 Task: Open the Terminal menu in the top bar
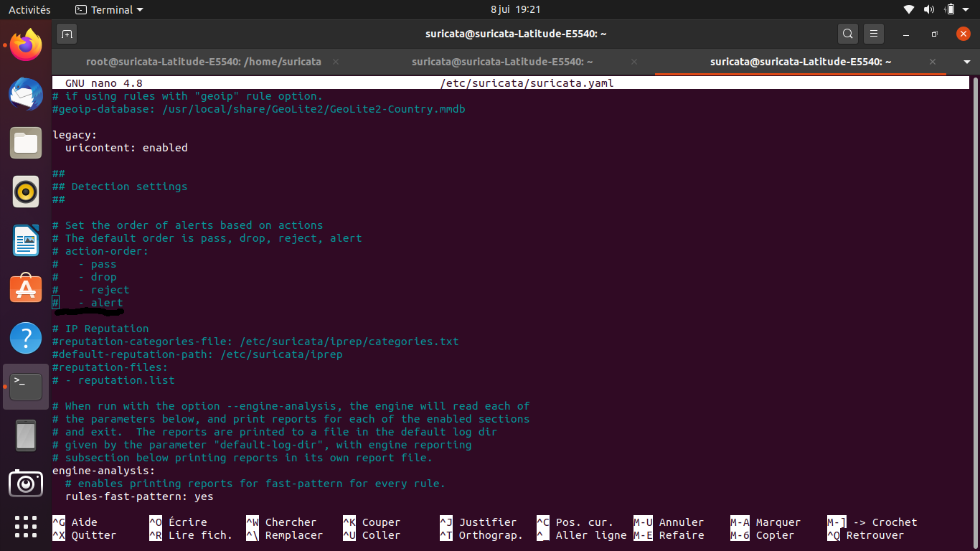108,10
